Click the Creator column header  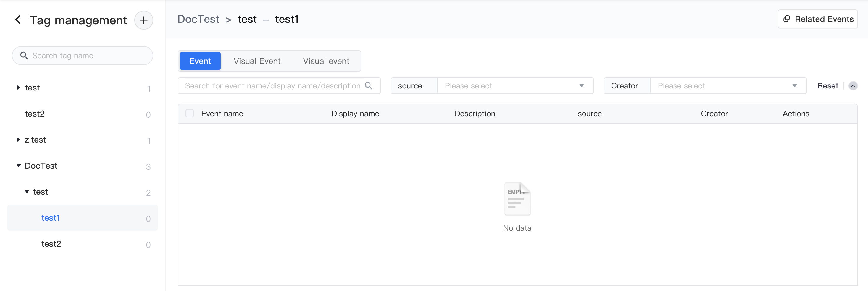tap(714, 114)
